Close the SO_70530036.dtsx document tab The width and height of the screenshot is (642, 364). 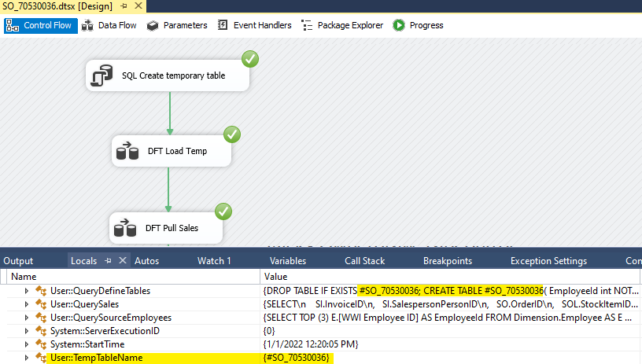pos(138,6)
